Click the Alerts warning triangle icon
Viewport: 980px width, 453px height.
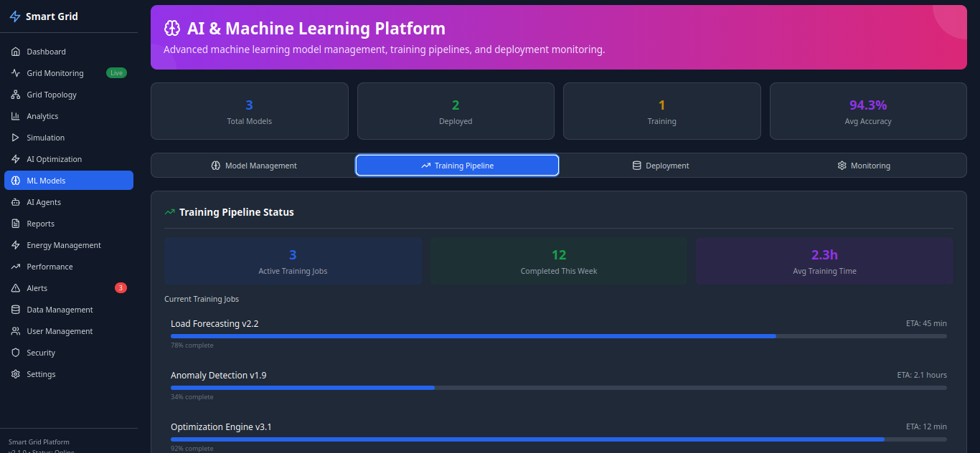16,288
